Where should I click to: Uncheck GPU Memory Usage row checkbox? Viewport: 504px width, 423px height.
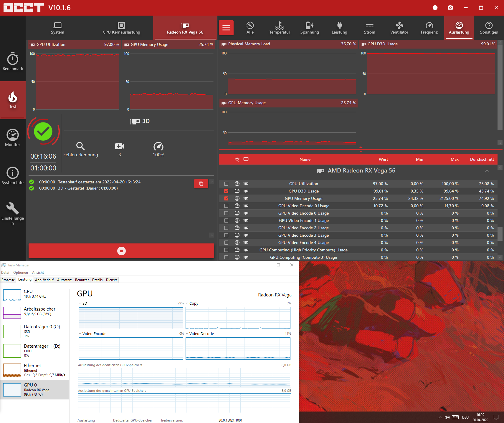click(226, 198)
